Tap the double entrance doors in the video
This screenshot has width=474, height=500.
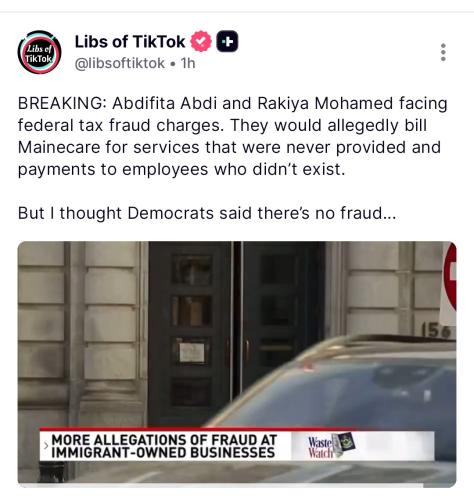tap(236, 333)
